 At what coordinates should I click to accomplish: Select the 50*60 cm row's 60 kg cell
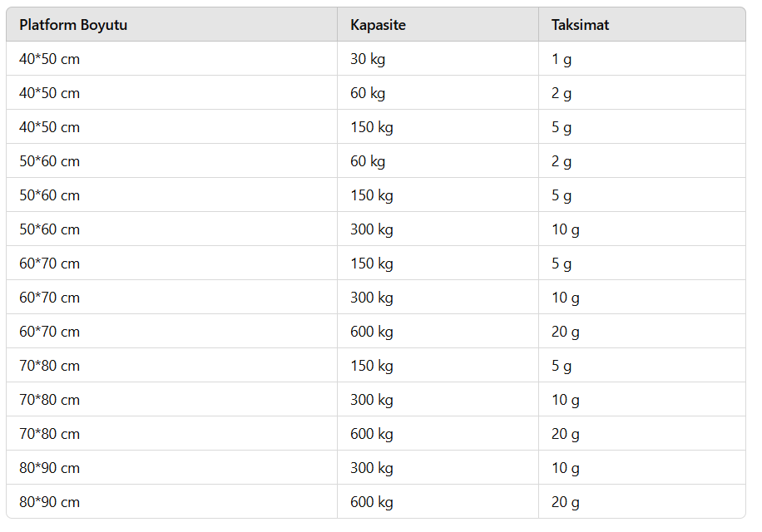(x=438, y=161)
